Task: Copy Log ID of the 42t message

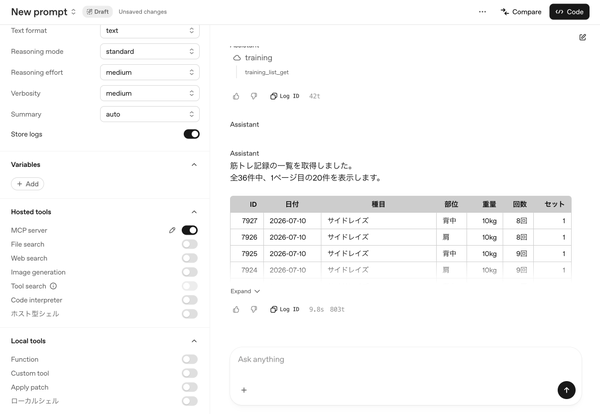Action: (284, 96)
